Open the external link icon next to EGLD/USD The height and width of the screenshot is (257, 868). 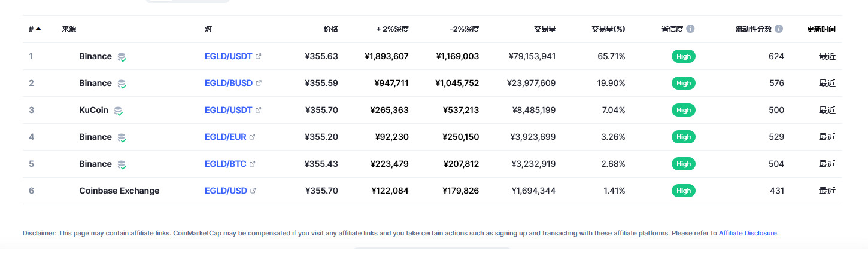tap(253, 191)
